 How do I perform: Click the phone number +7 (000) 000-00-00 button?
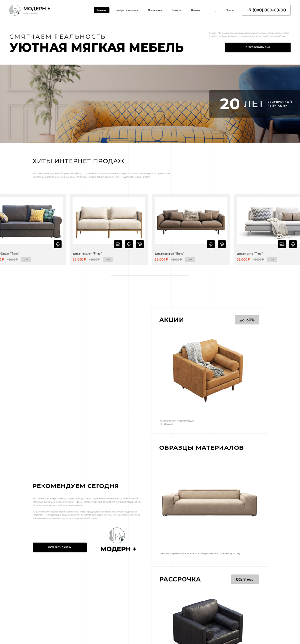[266, 10]
